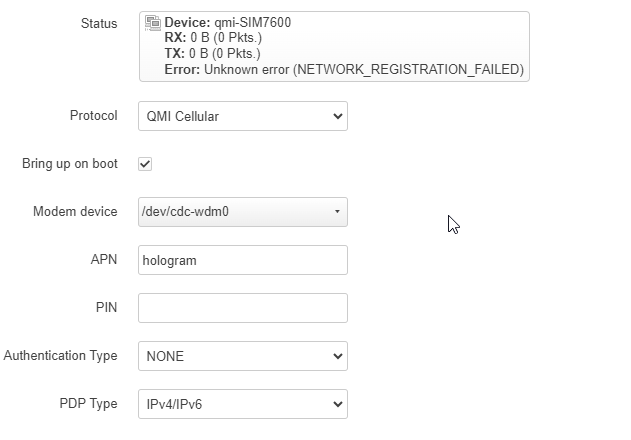Screen dimensions: 631x440
Task: Open the NONE authentication type dropdown
Action: click(x=243, y=356)
